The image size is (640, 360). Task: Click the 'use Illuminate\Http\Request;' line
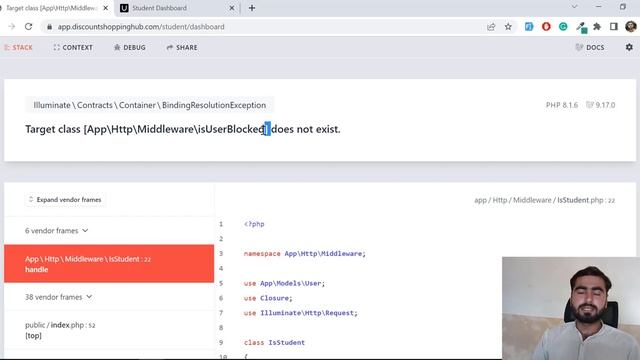301,313
